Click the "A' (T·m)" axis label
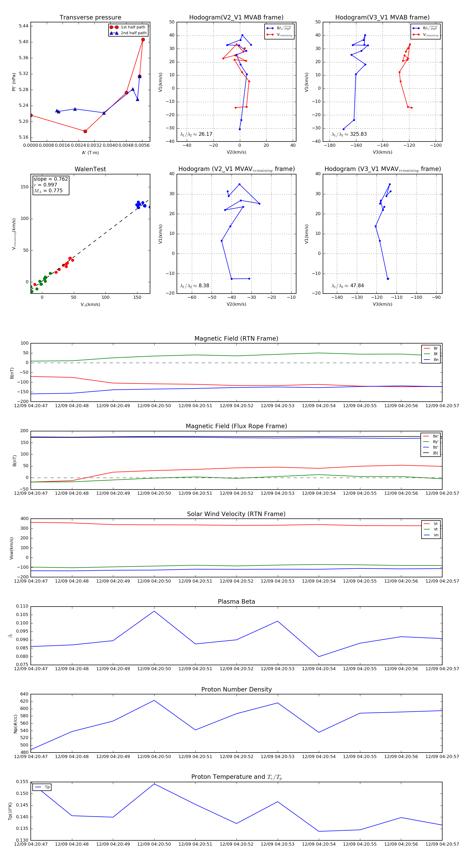Screen dimensions: 473x868 coord(90,153)
